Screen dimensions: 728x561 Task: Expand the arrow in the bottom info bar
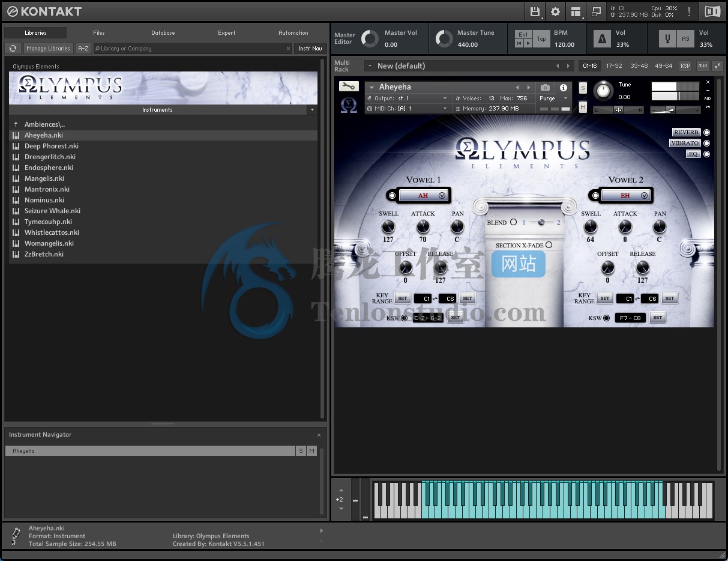point(322,530)
